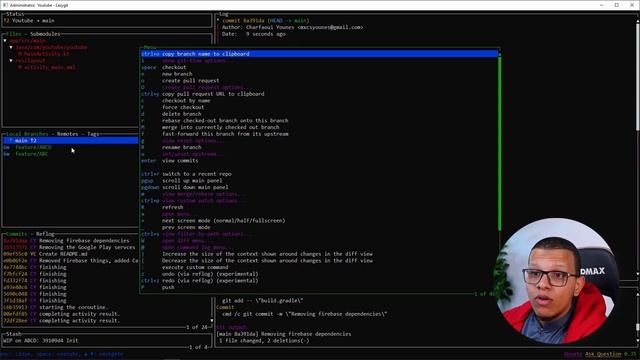The image size is (640, 360).
Task: Choose 'force checkout' in menu
Action: tap(183, 107)
